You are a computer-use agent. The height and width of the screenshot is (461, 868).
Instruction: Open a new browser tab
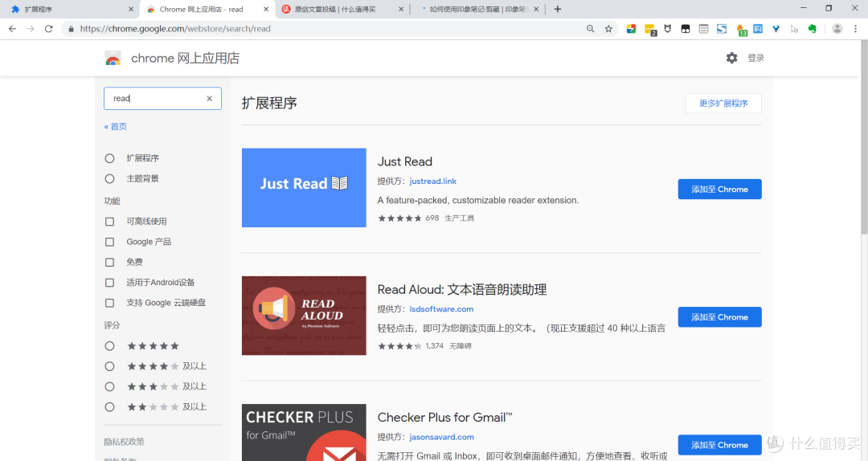[x=558, y=10]
